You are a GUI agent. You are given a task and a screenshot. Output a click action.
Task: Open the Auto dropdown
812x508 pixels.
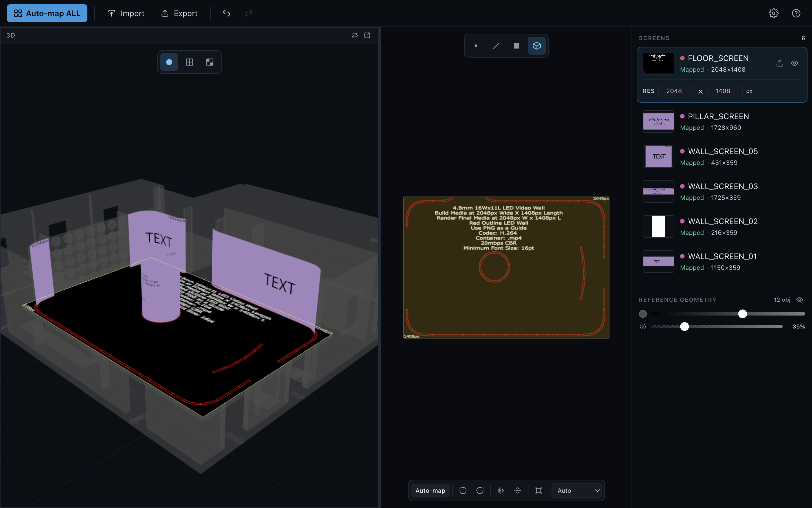tap(577, 491)
